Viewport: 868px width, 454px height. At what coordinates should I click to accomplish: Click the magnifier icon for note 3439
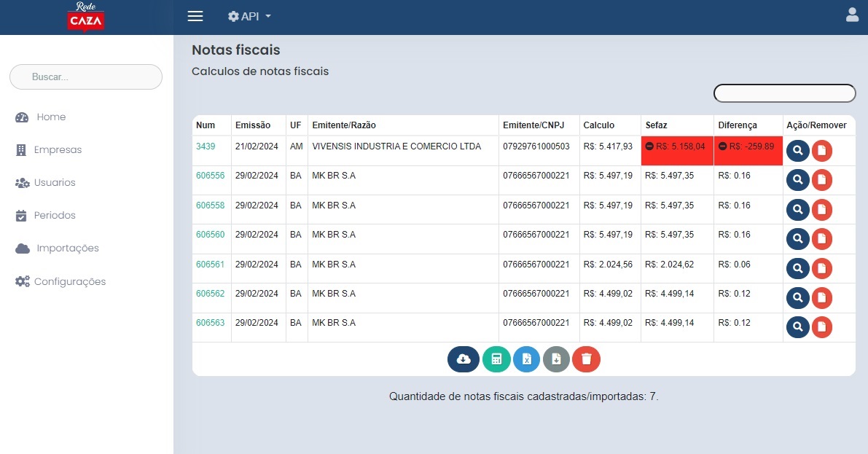[x=798, y=151]
